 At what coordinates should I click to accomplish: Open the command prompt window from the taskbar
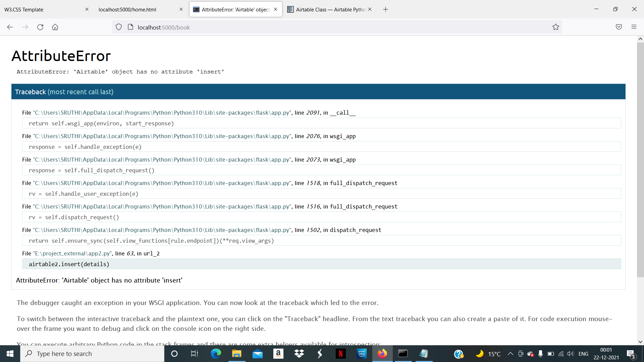click(403, 354)
